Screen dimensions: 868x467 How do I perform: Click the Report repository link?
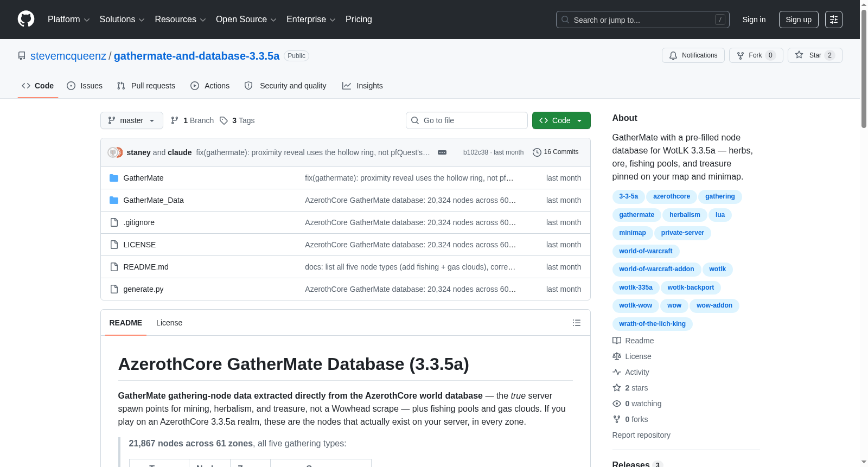(x=641, y=435)
